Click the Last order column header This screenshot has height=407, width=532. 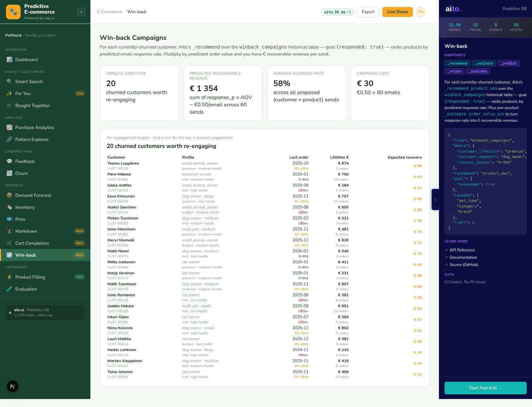[299, 157]
